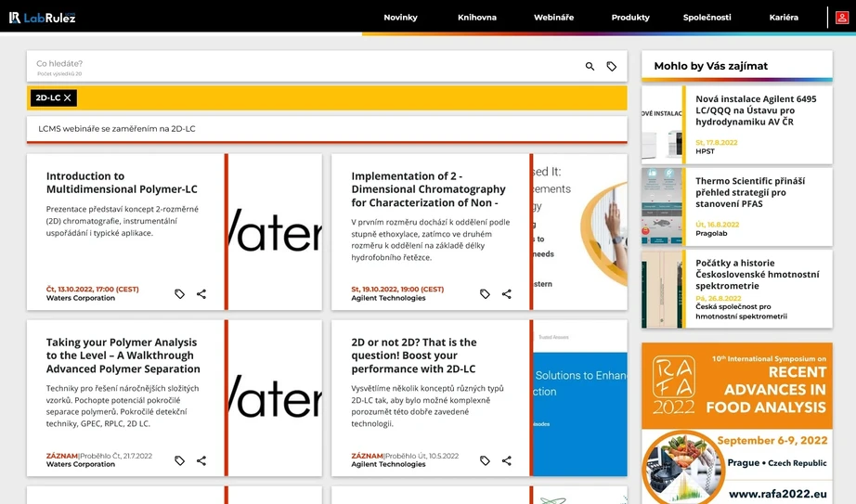Open the Novinky menu
The image size is (856, 504).
click(x=400, y=18)
